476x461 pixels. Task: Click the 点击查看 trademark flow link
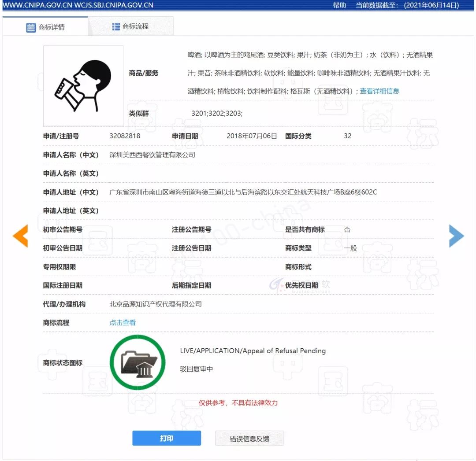tap(123, 322)
